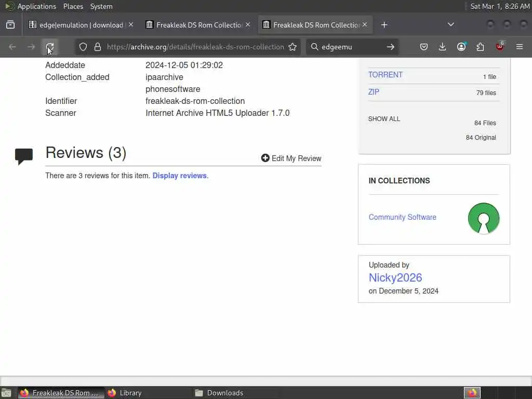The image size is (532, 399).
Task: Click the '84 Original' files text
Action: [481, 137]
